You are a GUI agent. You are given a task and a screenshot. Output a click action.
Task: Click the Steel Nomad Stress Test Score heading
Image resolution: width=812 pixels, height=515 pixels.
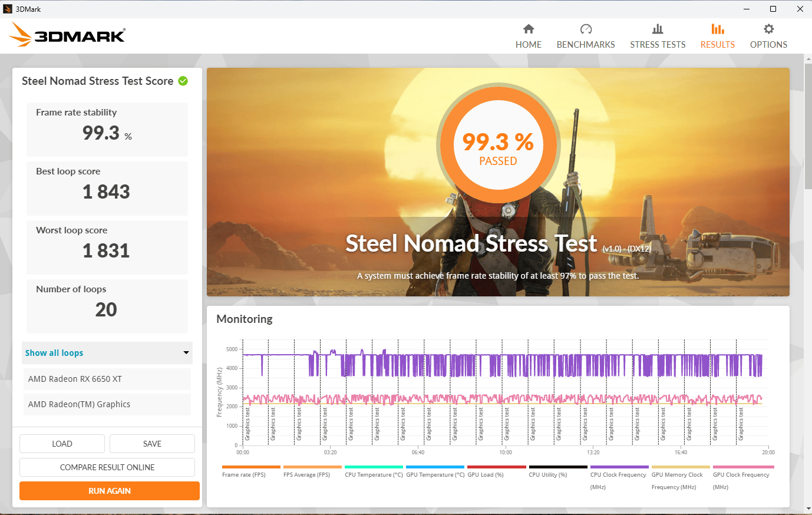(x=98, y=81)
